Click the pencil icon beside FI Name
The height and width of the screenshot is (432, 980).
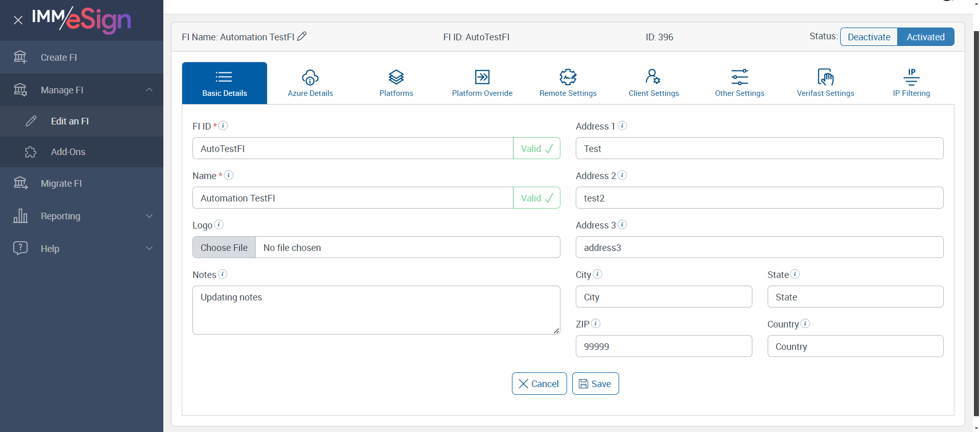click(x=302, y=36)
